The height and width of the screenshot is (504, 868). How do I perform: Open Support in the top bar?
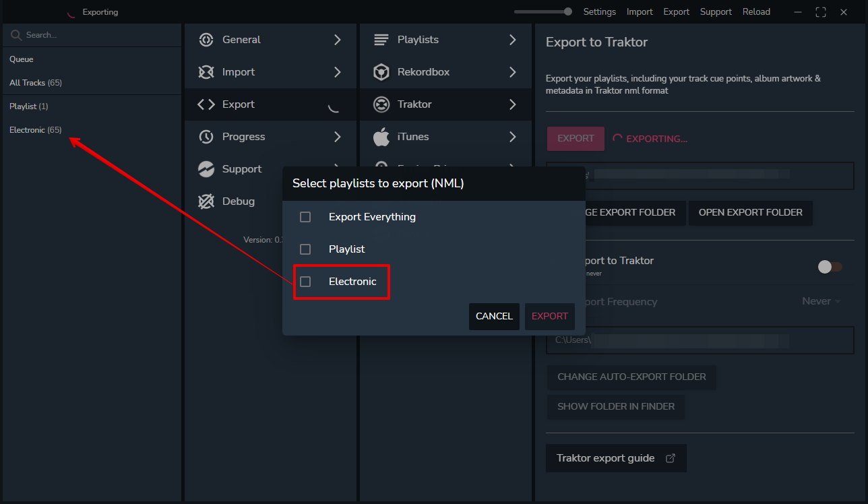(716, 12)
